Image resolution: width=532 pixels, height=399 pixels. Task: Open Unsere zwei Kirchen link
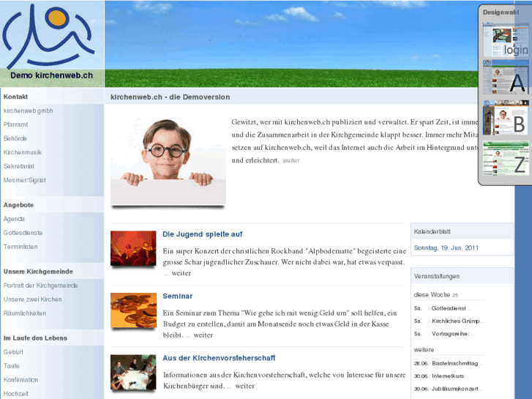(x=33, y=299)
